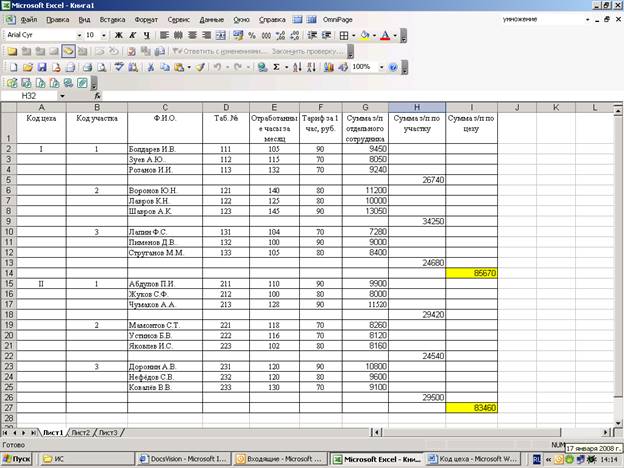Toggle Bold formatting (Ж)
624x468 pixels.
(119, 35)
